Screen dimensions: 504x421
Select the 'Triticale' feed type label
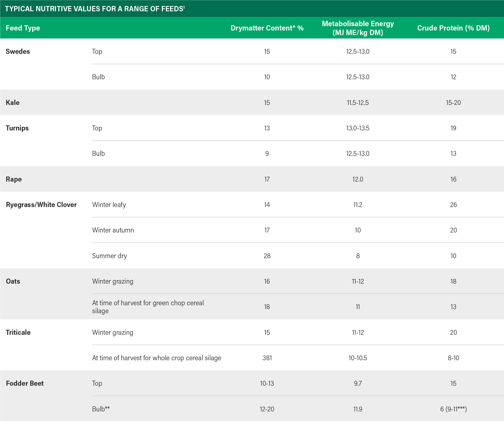18,333
